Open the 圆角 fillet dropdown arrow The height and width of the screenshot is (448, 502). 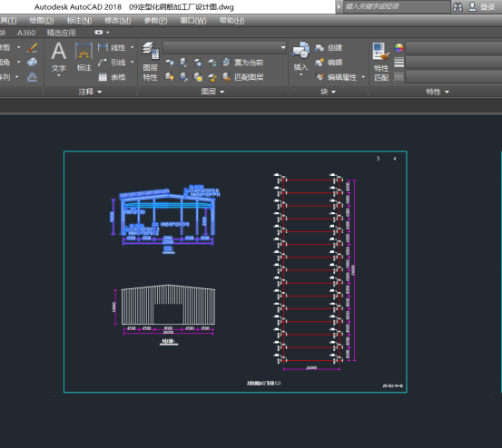18,62
